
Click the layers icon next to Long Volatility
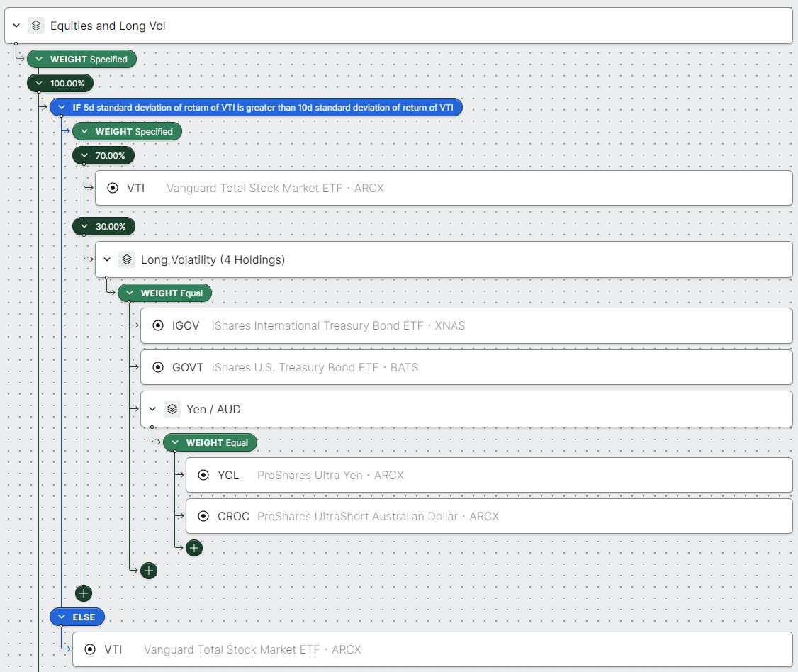127,259
